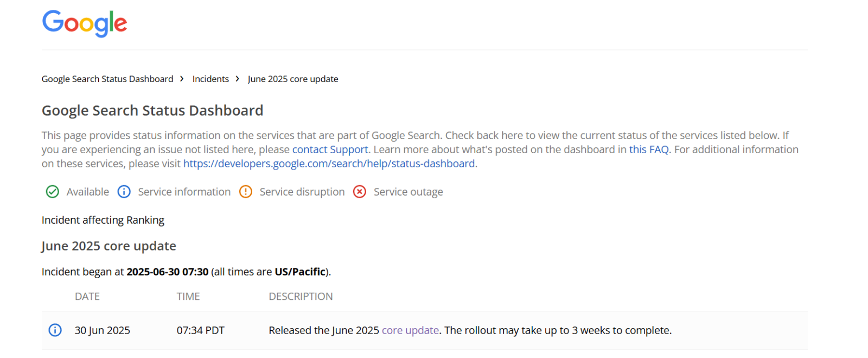
Task: Click the blue Service information icon in legend
Action: (x=124, y=192)
